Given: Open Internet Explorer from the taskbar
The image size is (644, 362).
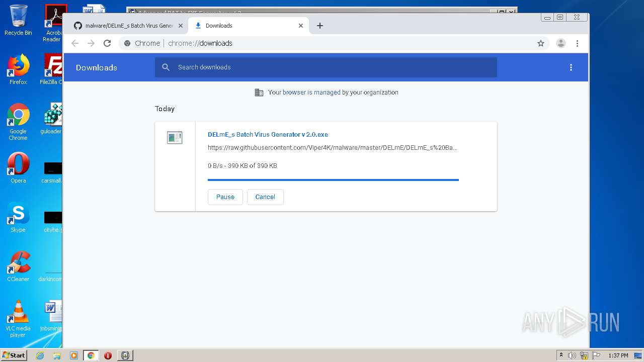Looking at the screenshot, I should click(40, 355).
